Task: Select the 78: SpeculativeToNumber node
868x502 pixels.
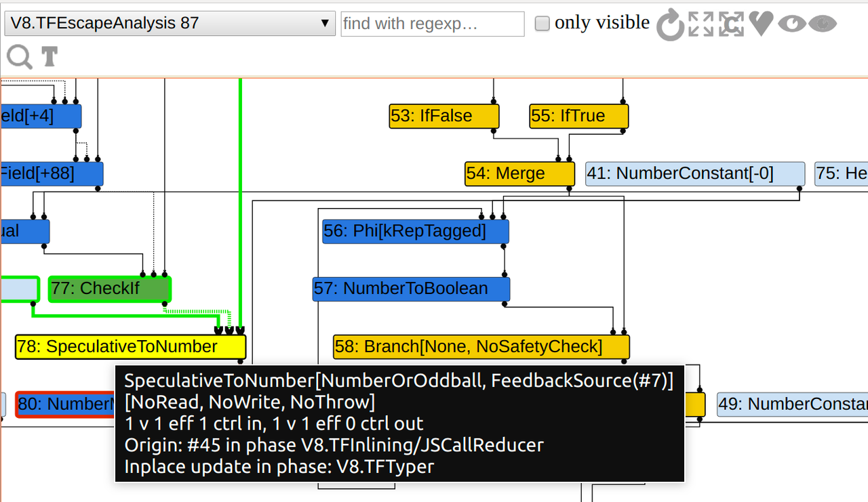Action: coord(130,347)
